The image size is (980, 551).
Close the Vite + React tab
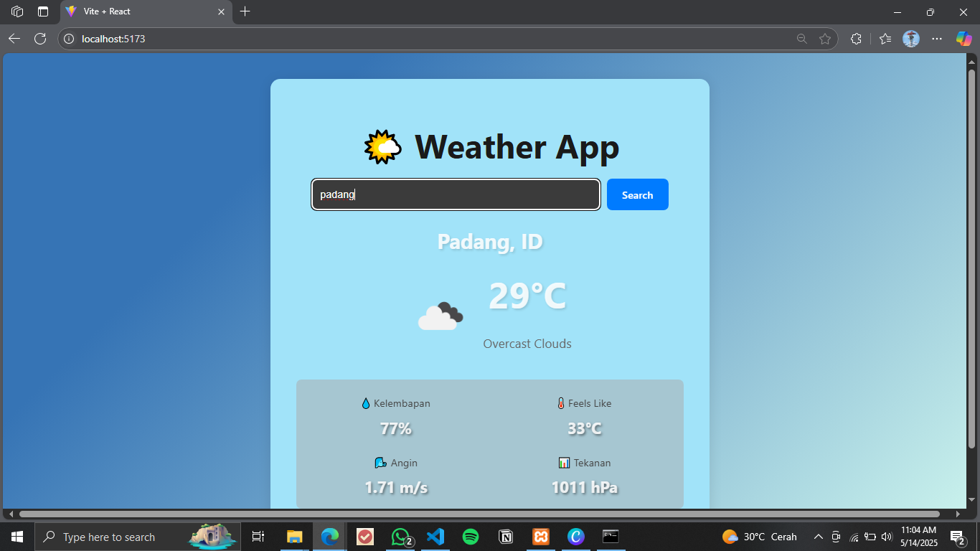222,11
